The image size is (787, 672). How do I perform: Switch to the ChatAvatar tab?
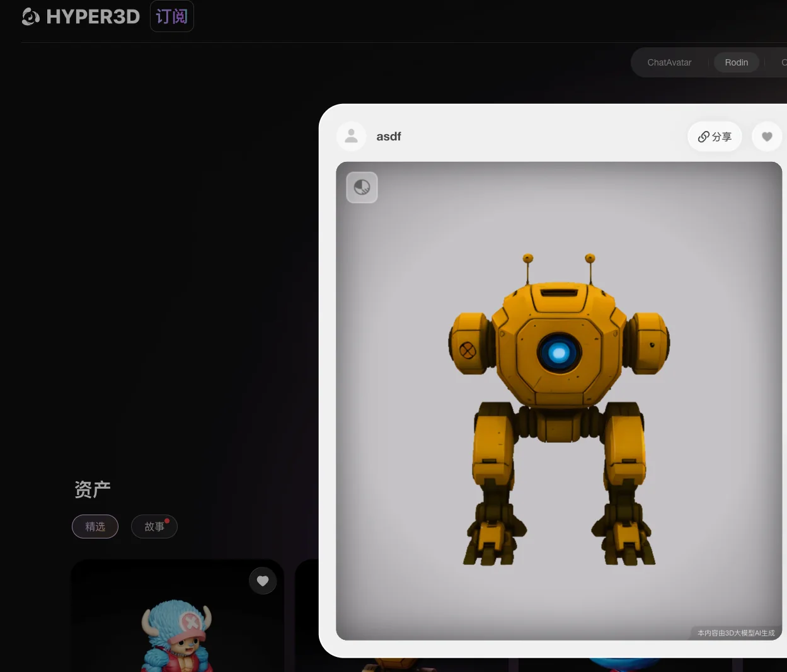point(669,62)
